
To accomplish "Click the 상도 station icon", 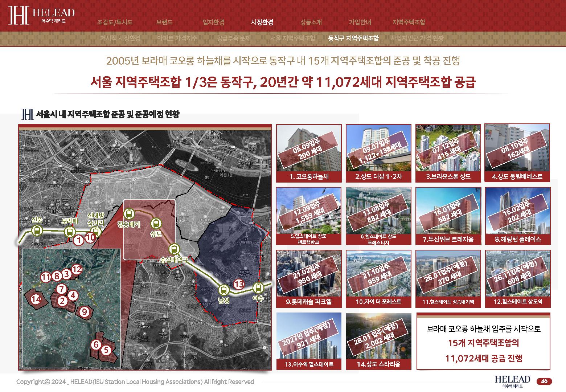I will coord(156,223).
